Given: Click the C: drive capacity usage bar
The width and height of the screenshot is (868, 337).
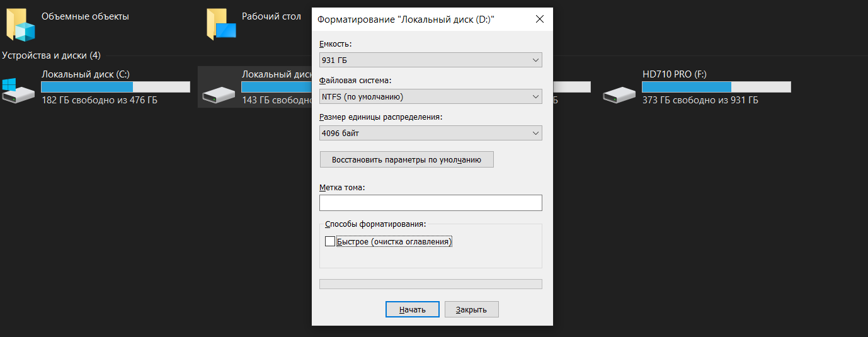Looking at the screenshot, I should (115, 87).
